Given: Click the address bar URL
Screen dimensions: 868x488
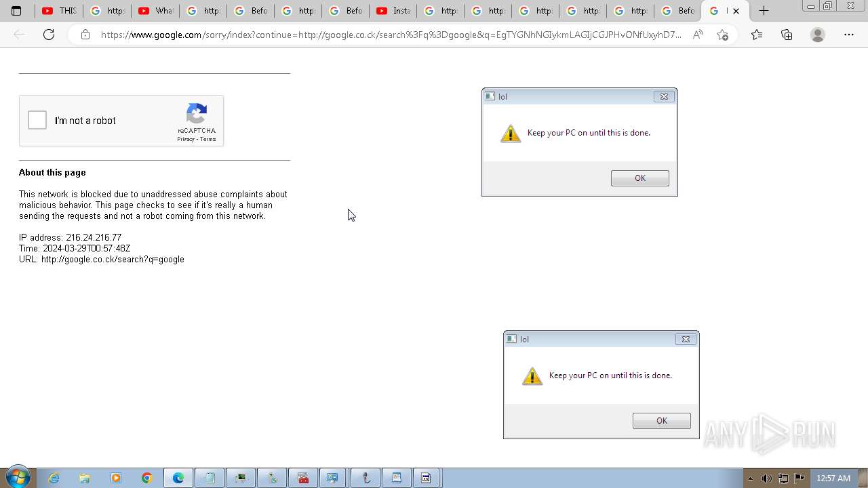Looking at the screenshot, I should (x=391, y=35).
